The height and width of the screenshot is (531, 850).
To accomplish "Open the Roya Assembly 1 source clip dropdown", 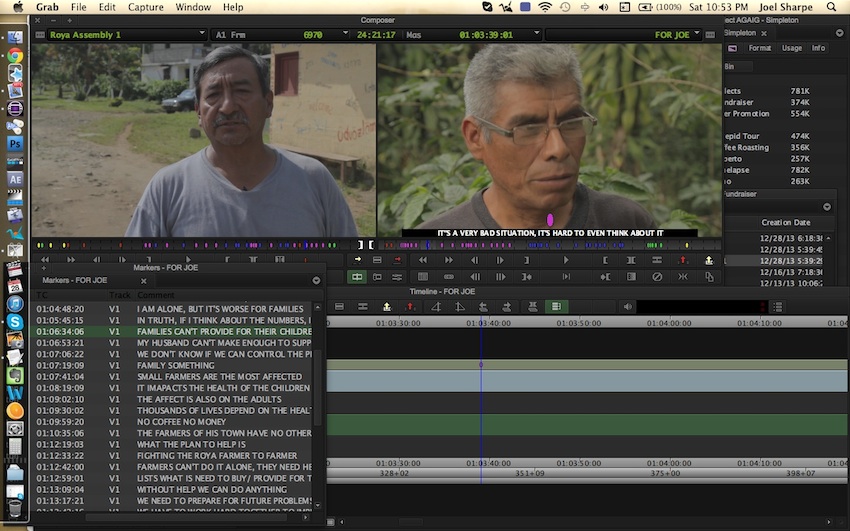I will (203, 35).
